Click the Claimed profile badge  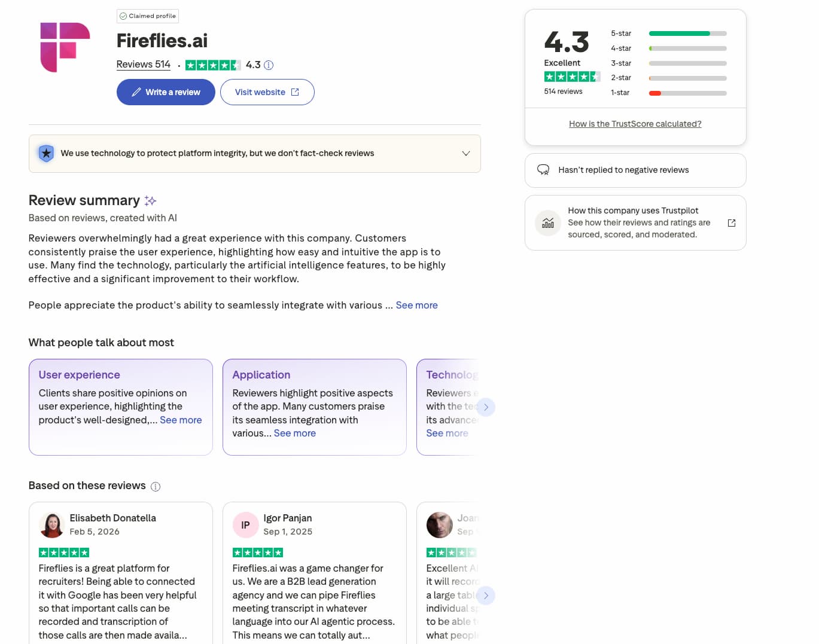coord(147,16)
